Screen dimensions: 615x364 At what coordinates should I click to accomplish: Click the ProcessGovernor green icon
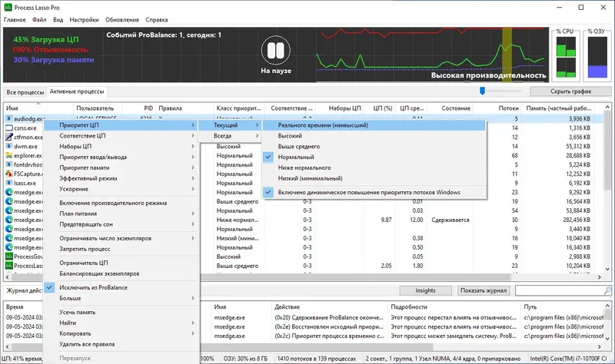[9, 256]
